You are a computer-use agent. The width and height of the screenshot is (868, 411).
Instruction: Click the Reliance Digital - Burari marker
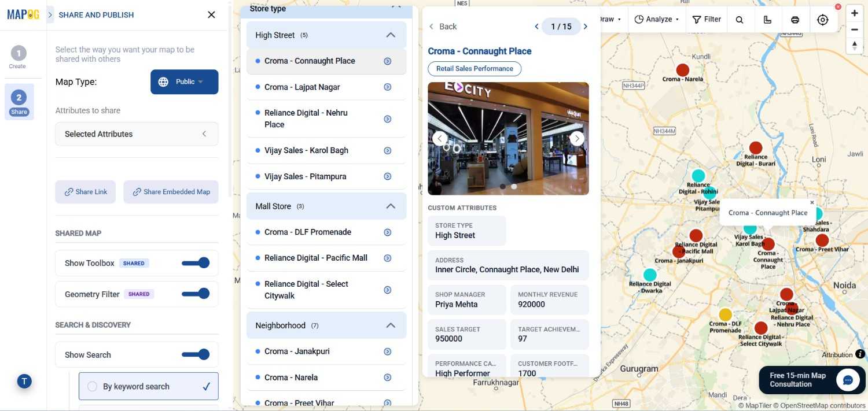756,147
